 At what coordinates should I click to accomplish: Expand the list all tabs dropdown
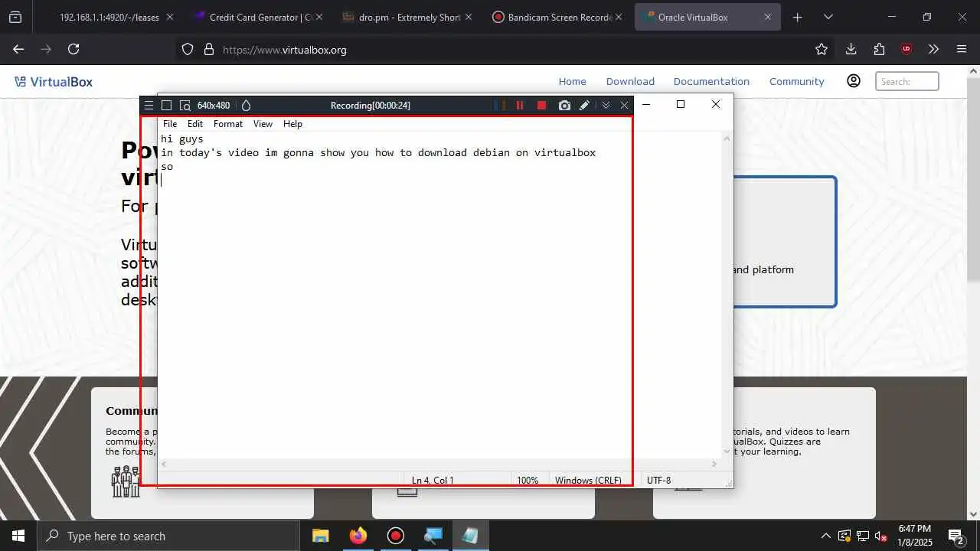(x=828, y=17)
